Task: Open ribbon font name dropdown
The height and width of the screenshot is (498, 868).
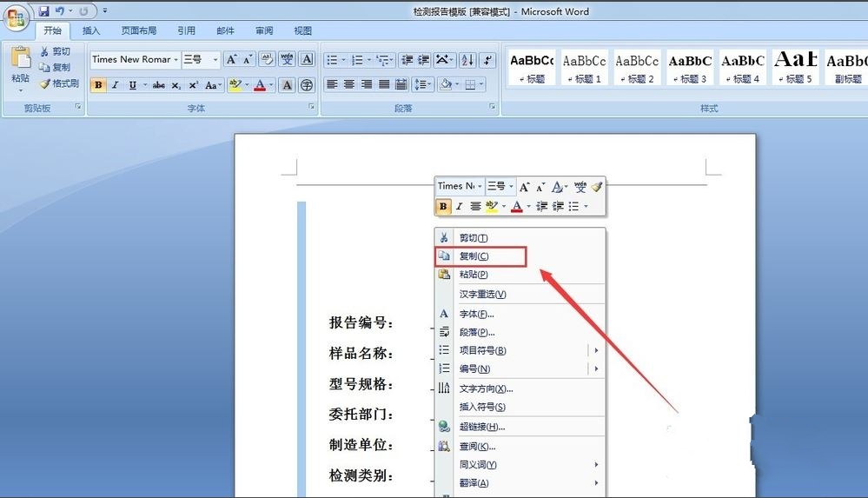Action: pos(176,59)
